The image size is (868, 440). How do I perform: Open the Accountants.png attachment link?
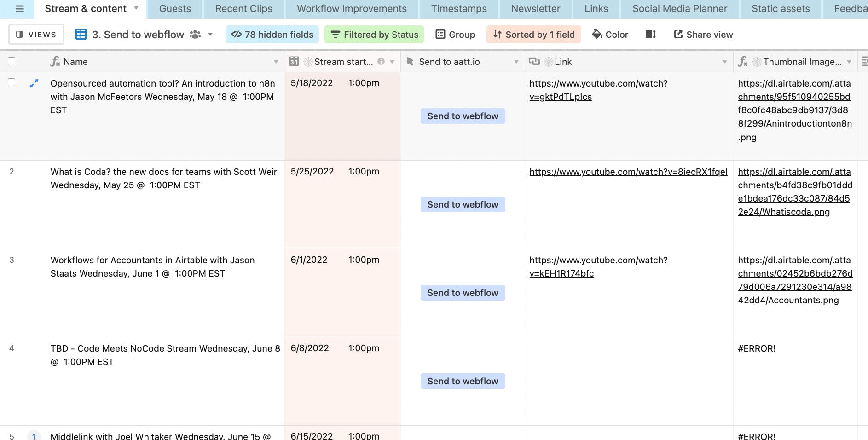point(795,280)
